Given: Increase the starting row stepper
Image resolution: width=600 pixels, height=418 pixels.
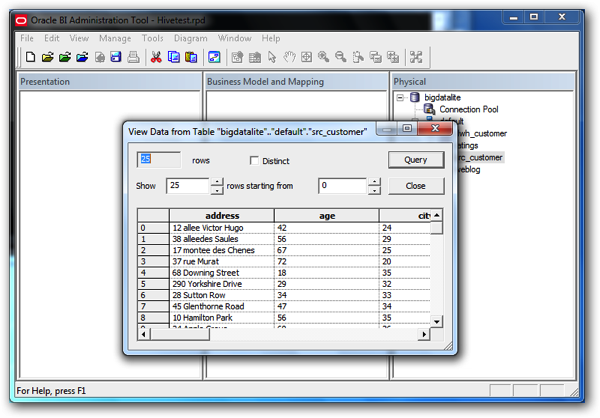Looking at the screenshot, I should pos(375,181).
